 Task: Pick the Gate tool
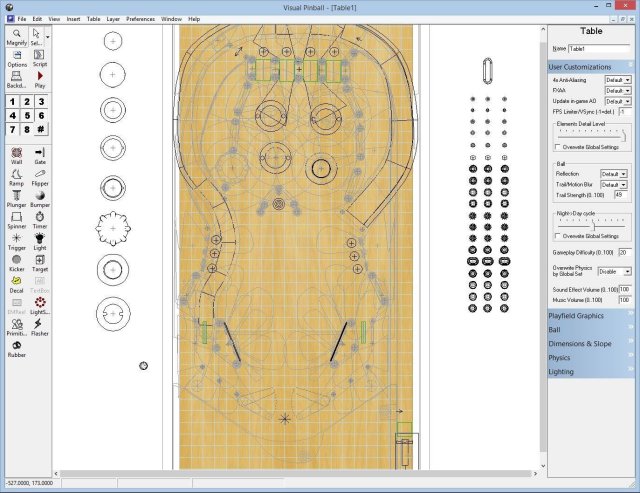coord(40,156)
